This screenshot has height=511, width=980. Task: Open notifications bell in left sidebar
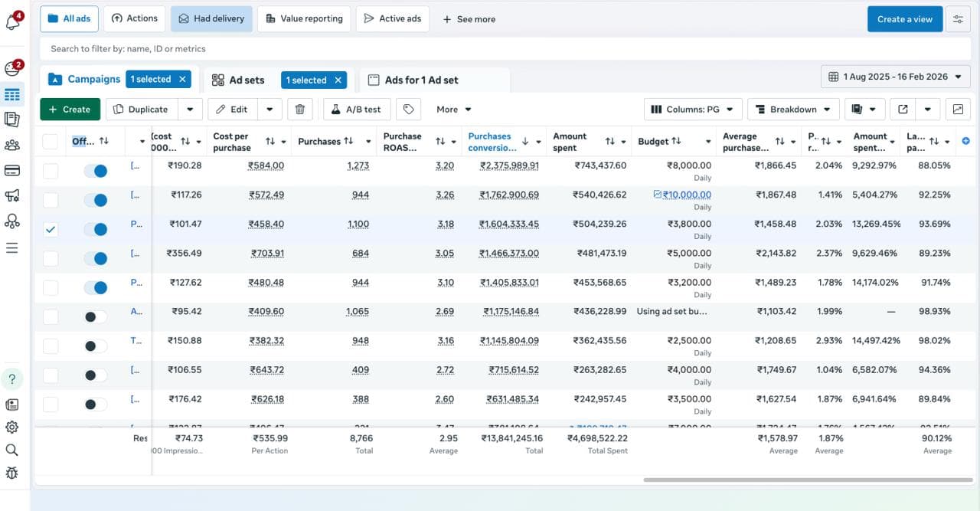(x=12, y=22)
